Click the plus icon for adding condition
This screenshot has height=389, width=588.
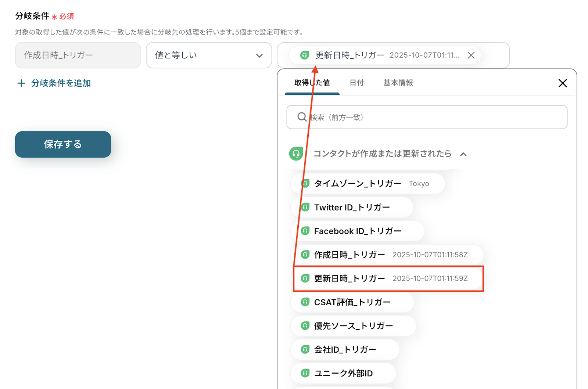[x=21, y=83]
